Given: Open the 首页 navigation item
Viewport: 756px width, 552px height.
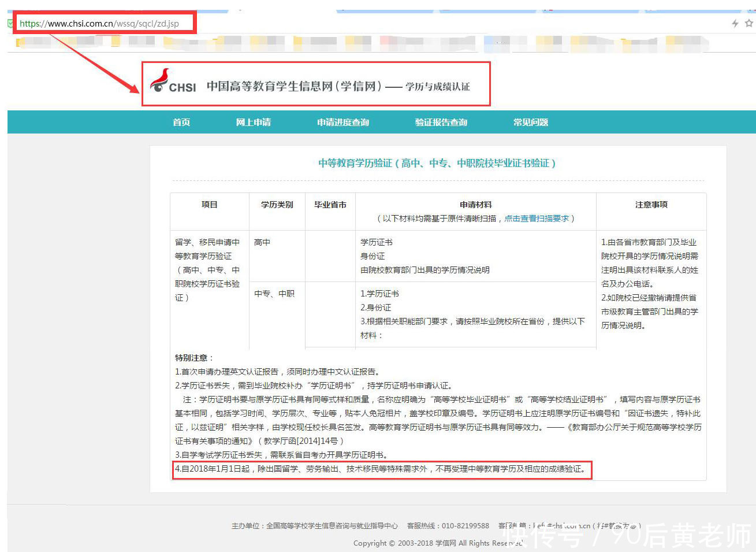Looking at the screenshot, I should point(181,122).
